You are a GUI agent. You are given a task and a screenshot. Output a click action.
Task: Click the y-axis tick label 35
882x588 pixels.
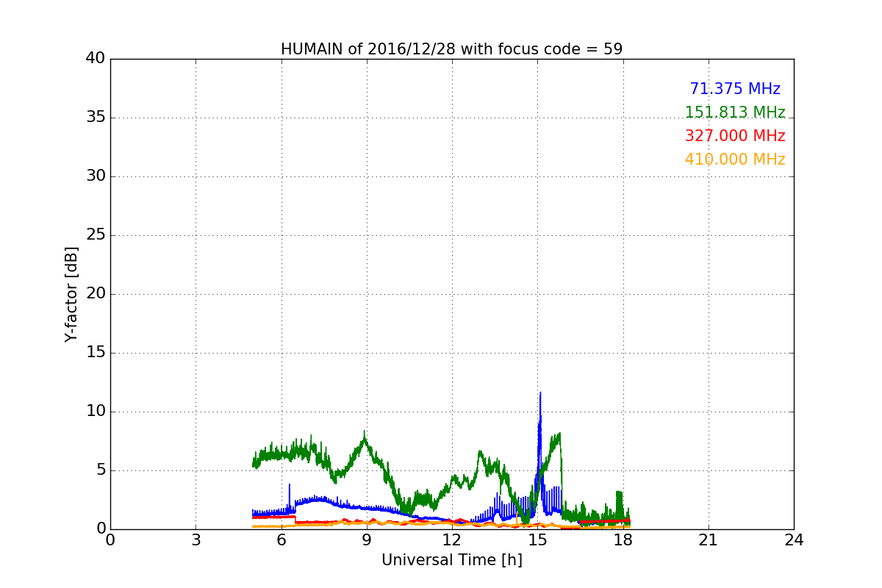click(96, 118)
